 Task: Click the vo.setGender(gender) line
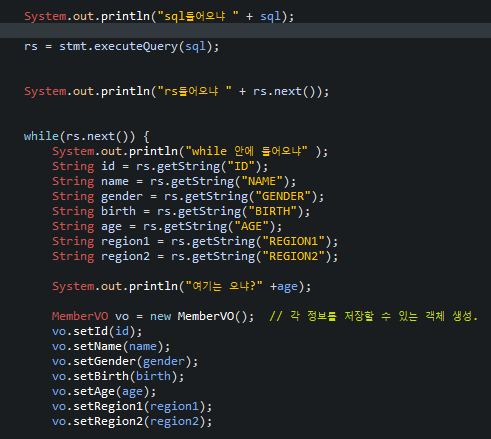point(125,361)
